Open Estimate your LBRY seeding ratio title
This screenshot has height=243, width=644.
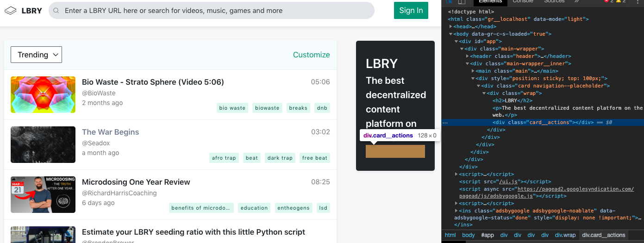click(x=194, y=232)
